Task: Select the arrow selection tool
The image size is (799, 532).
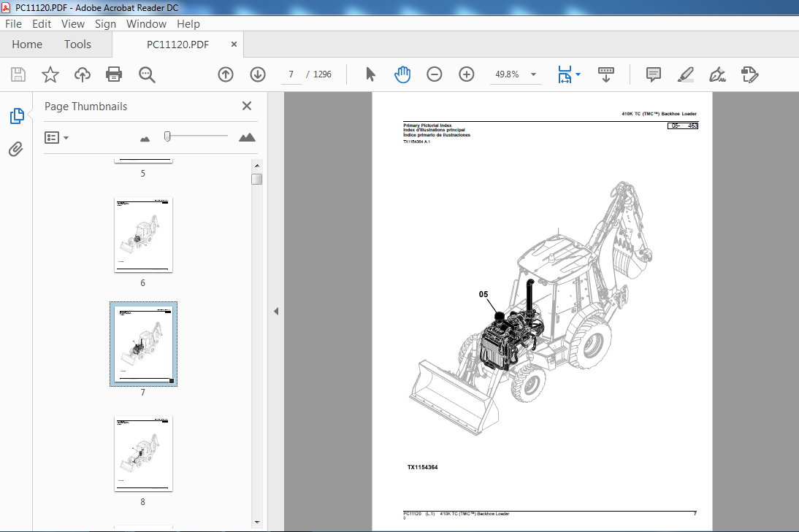Action: (x=370, y=74)
